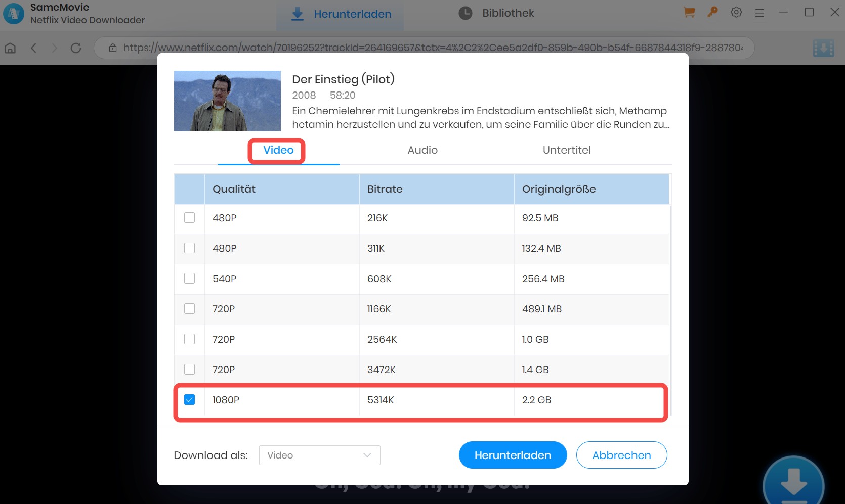Screen dimensions: 845x504
Task: Click the round blue download button at bottom right
Action: 793,483
